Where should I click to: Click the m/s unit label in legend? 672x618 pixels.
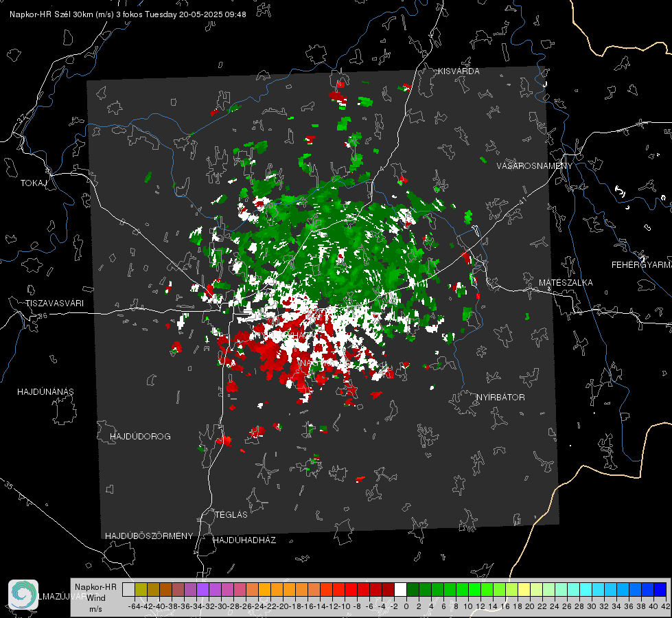[x=95, y=609]
